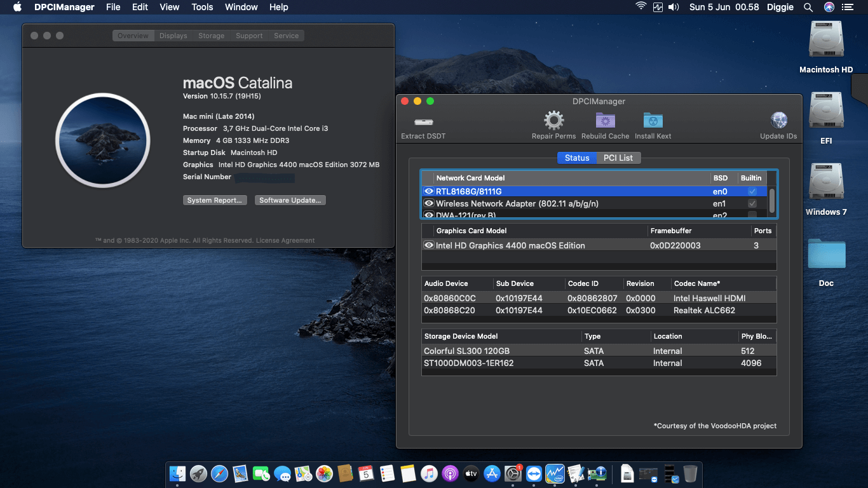868x488 pixels.
Task: Open Support tab in About This Mac
Action: 249,36
